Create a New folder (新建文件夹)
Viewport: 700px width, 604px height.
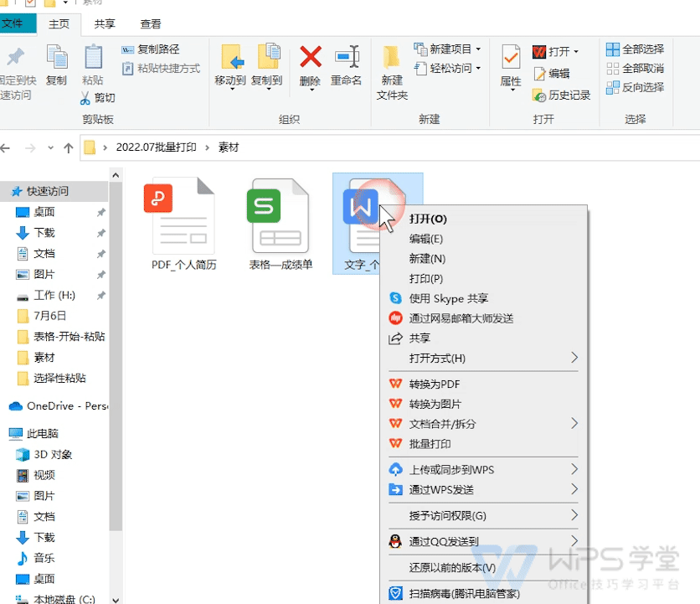[392, 72]
